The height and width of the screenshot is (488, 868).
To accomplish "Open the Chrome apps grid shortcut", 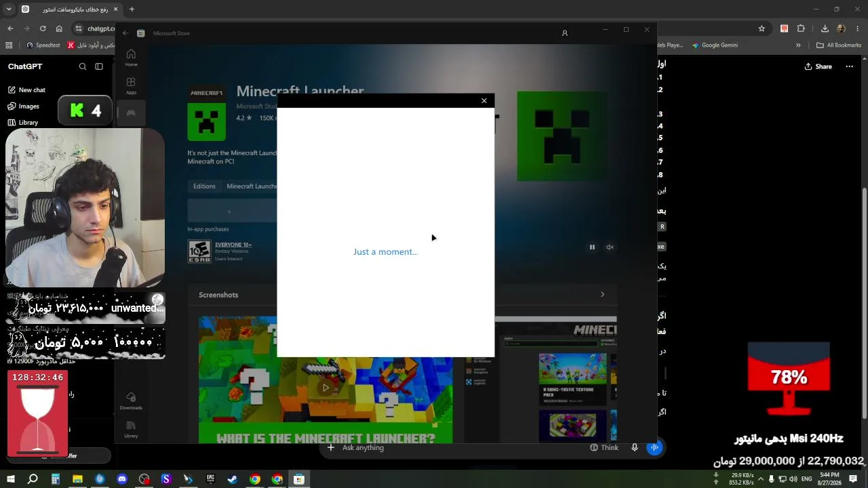I will click(x=9, y=45).
